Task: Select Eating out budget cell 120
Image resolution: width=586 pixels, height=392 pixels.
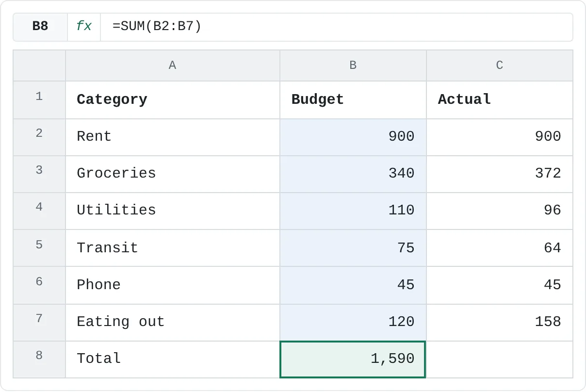Action: 353,323
